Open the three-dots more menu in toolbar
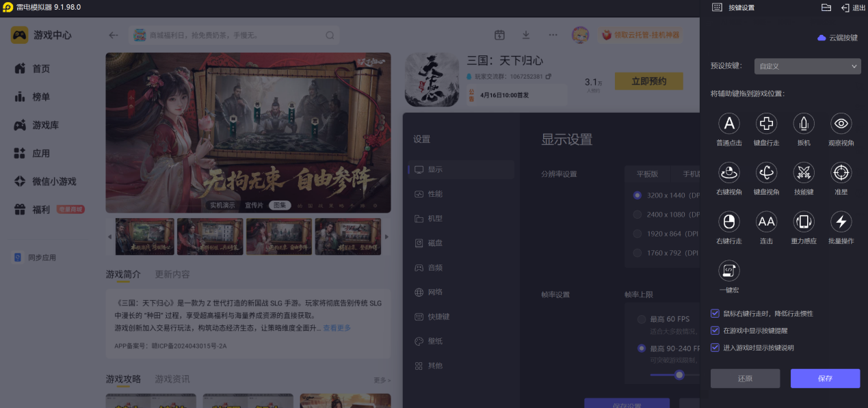This screenshot has height=408, width=868. click(x=553, y=35)
